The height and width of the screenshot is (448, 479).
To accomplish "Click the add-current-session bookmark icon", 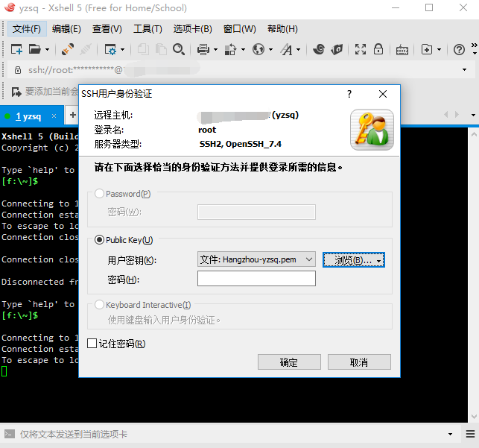I will click(16, 92).
